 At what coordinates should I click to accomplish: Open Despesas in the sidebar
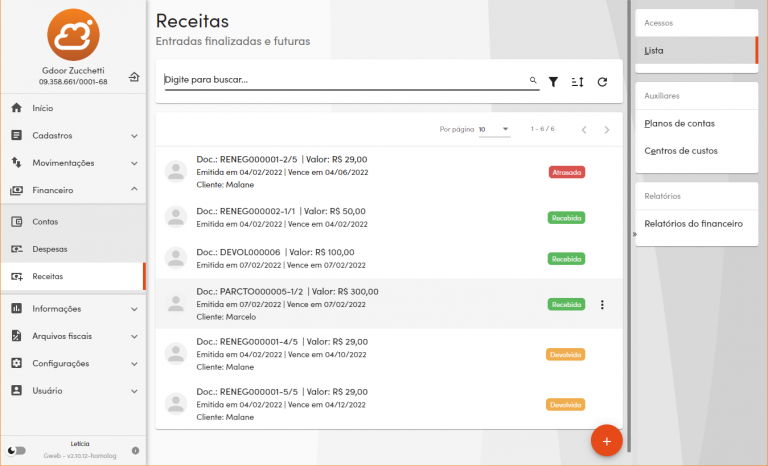click(x=50, y=248)
